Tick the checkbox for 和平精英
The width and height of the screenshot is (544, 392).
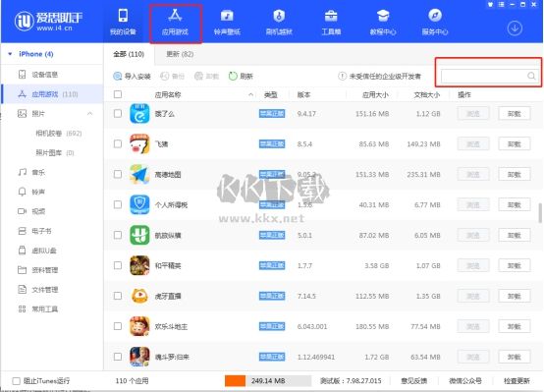point(118,265)
